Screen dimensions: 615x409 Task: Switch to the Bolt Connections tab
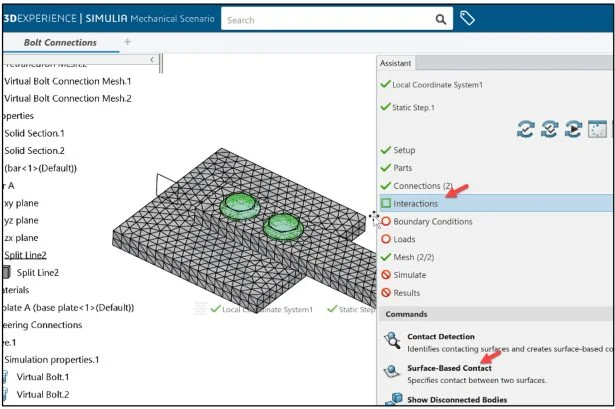coord(58,42)
